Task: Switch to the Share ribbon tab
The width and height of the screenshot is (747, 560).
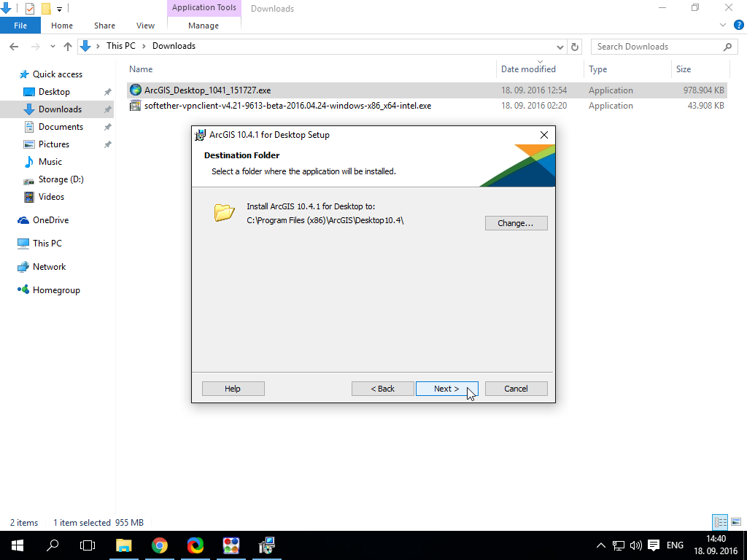Action: [104, 26]
